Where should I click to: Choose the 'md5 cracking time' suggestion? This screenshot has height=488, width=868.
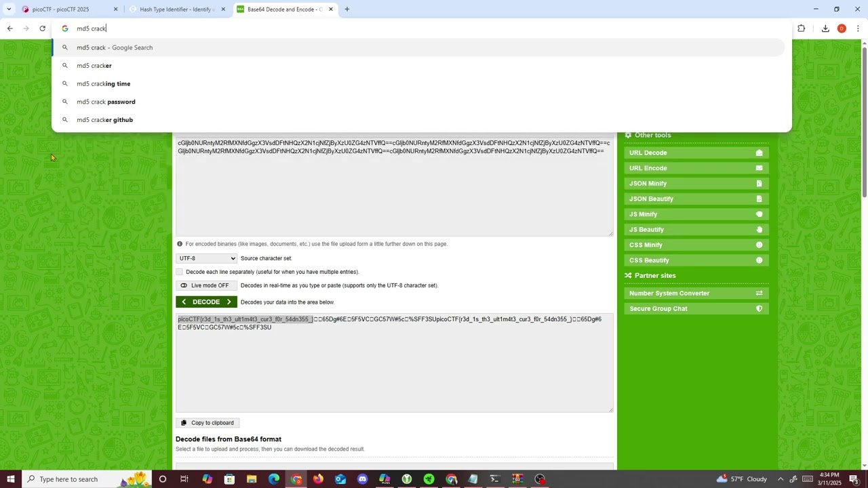tap(418, 83)
